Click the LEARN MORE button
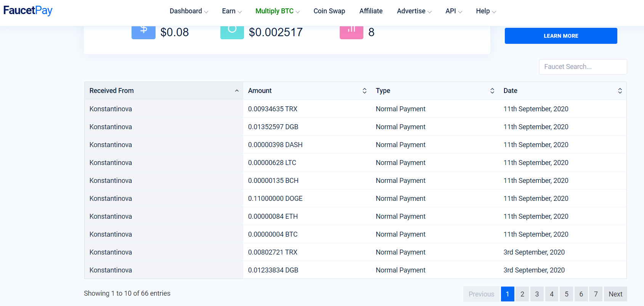 click(561, 36)
